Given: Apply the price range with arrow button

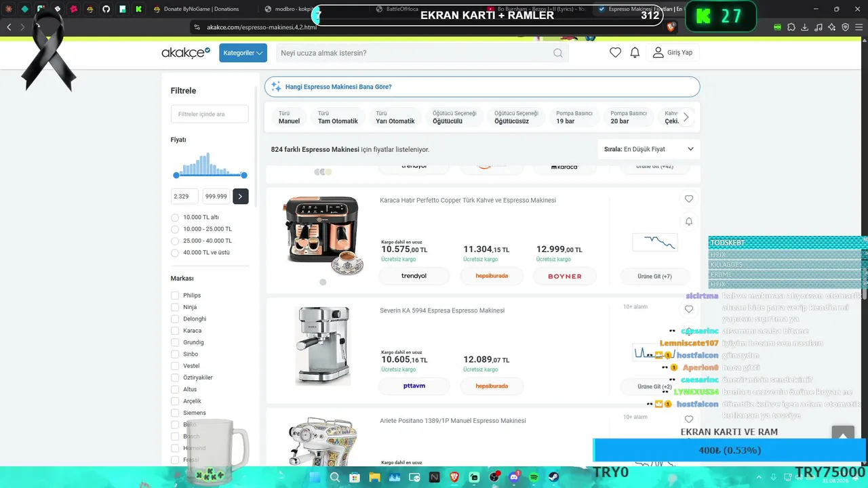Looking at the screenshot, I should [241, 197].
